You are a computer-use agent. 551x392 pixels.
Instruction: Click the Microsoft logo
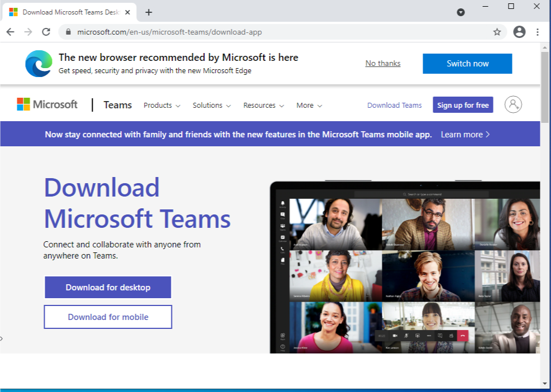pyautogui.click(x=47, y=104)
